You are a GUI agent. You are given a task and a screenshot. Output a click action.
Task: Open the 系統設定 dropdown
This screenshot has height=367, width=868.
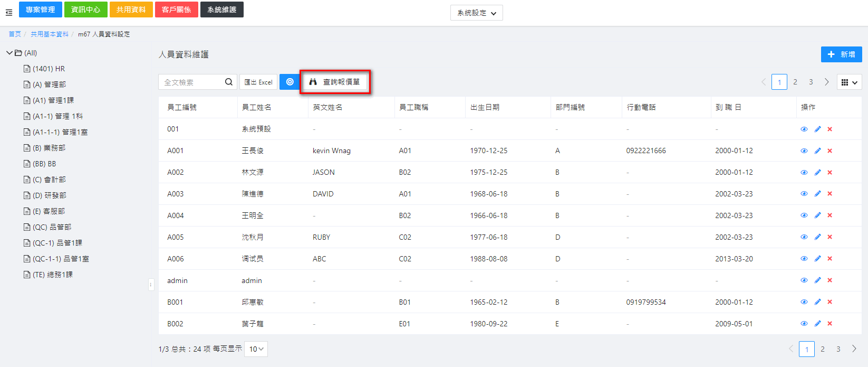coord(476,13)
